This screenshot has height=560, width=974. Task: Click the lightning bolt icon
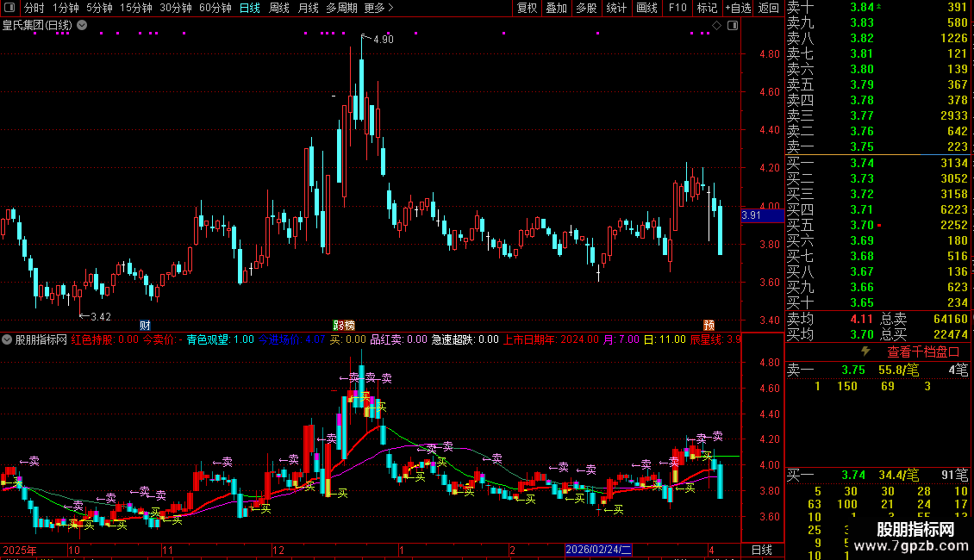(865, 352)
